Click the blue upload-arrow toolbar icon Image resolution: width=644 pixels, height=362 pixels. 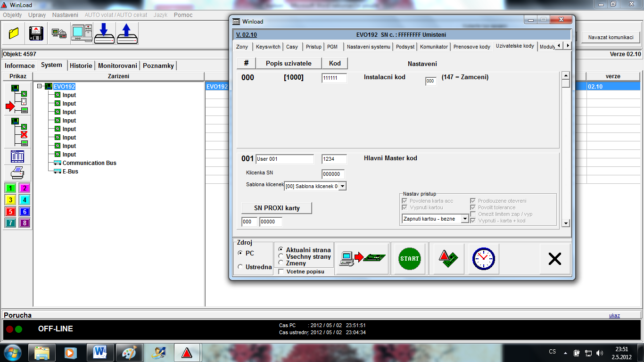(127, 33)
